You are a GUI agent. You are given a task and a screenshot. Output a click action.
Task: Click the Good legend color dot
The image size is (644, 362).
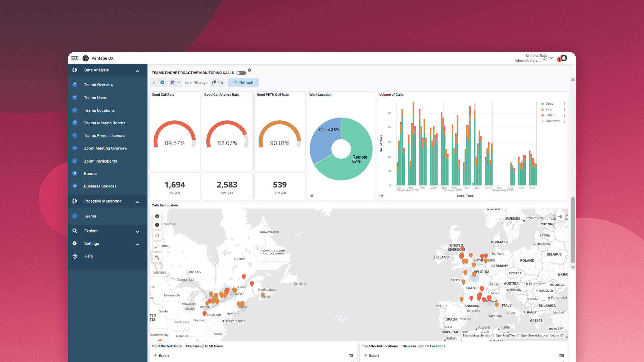tap(542, 104)
